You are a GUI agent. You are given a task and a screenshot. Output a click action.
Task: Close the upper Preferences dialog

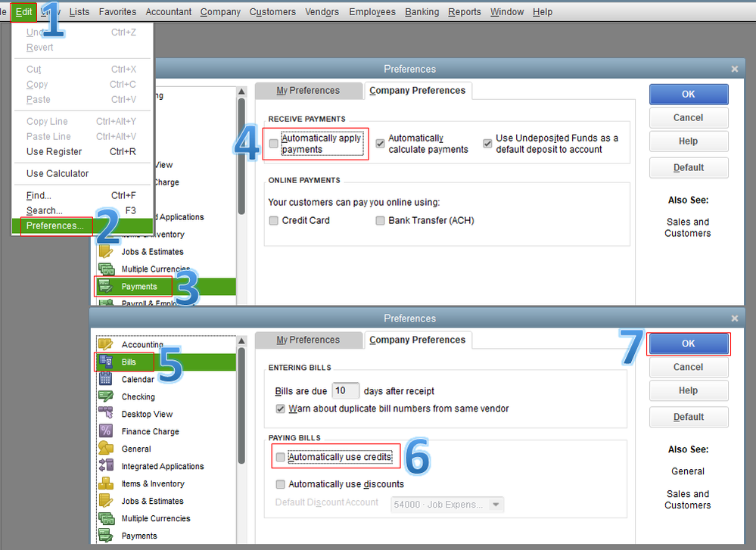[734, 69]
